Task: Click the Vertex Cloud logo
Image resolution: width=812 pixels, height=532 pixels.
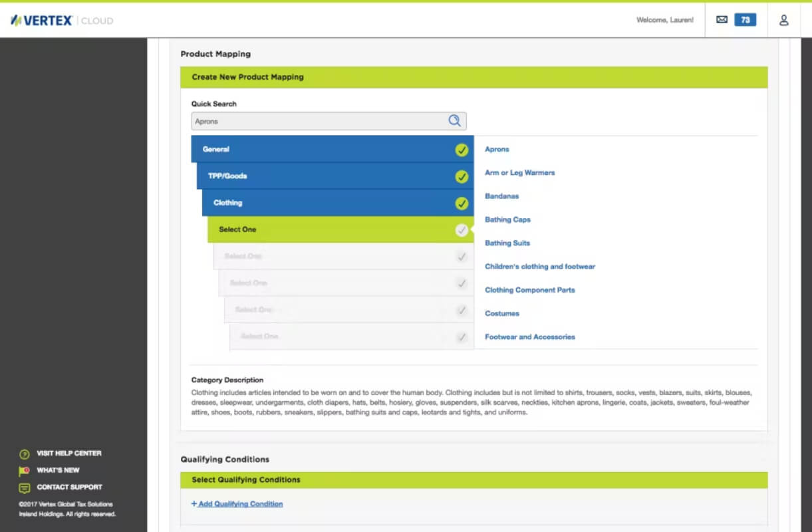Action: pyautogui.click(x=62, y=21)
